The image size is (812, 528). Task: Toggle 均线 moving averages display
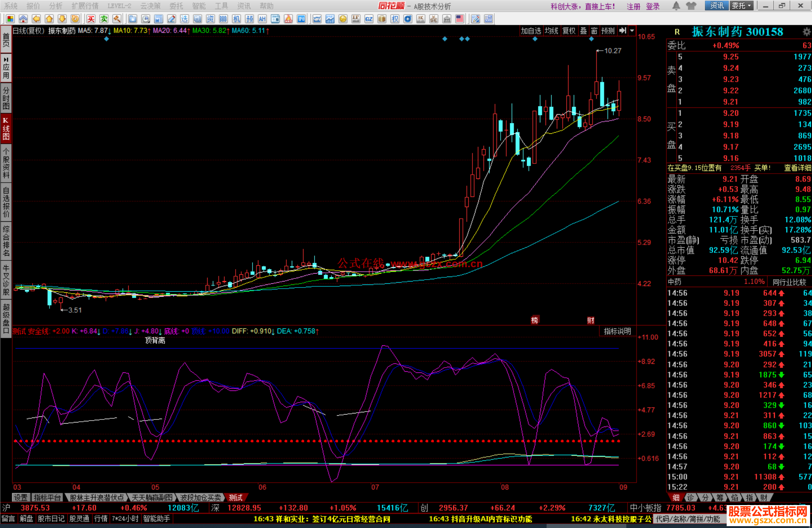[551, 31]
